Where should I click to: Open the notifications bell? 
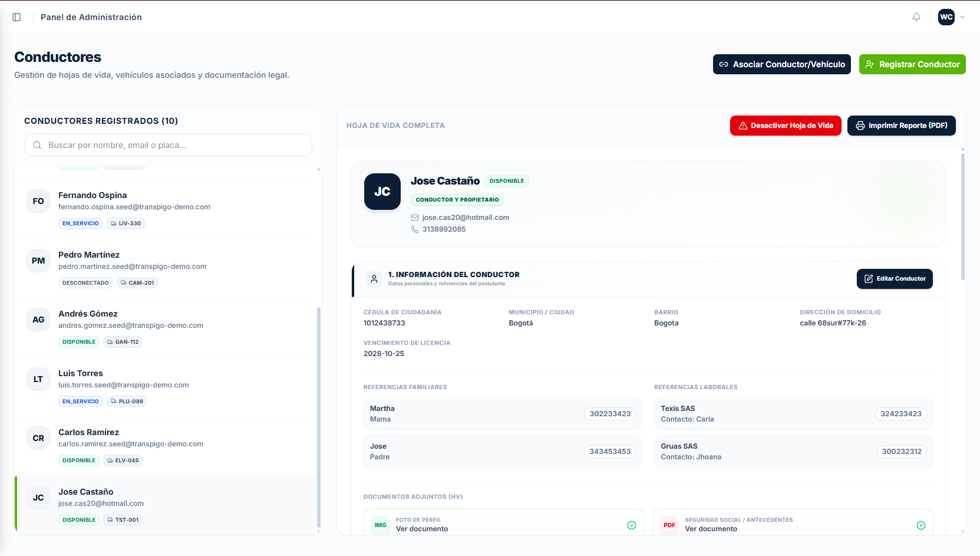click(x=916, y=17)
